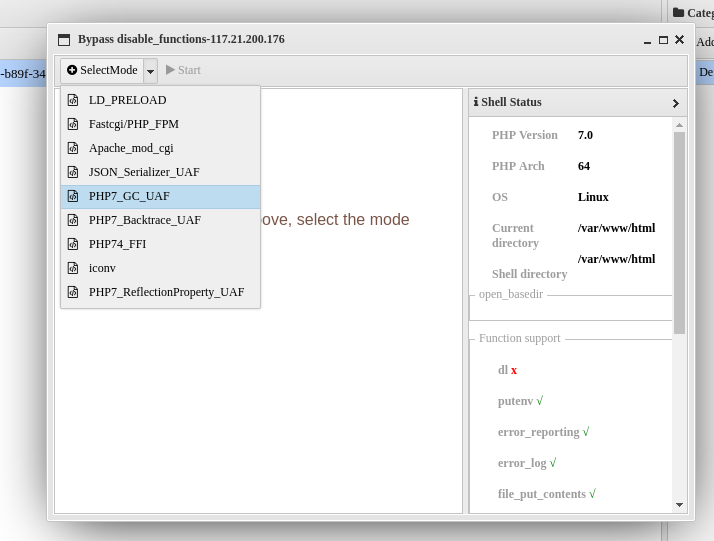Click the open_basedir section heading
Screen dimensions: 714x541
click(510, 294)
